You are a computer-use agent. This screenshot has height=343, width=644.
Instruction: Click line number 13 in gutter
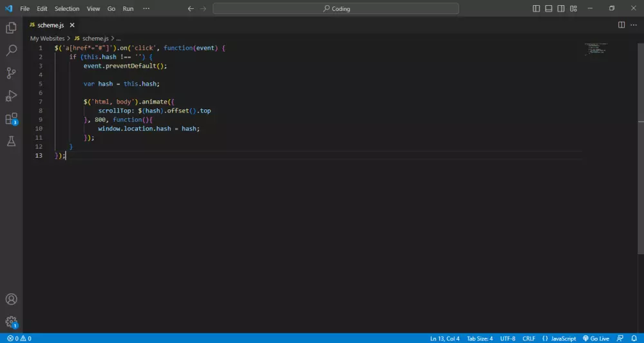pyautogui.click(x=39, y=156)
